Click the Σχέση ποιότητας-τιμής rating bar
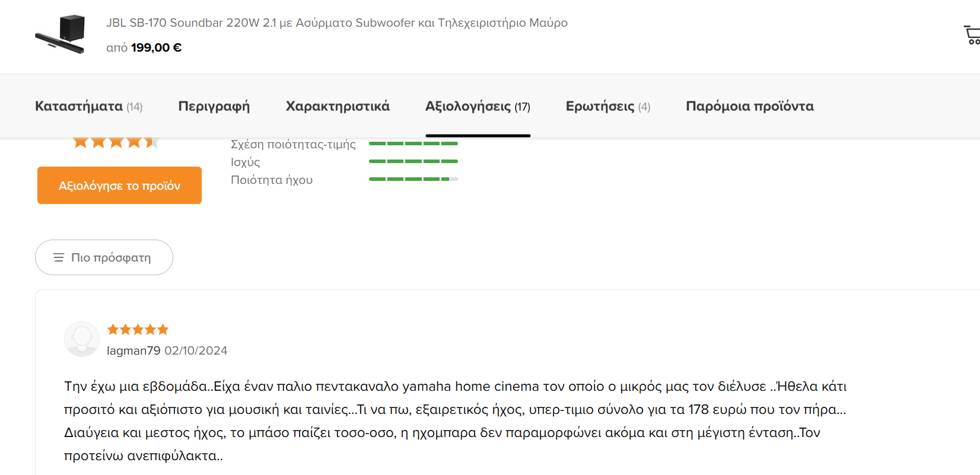This screenshot has width=980, height=475. [x=413, y=144]
